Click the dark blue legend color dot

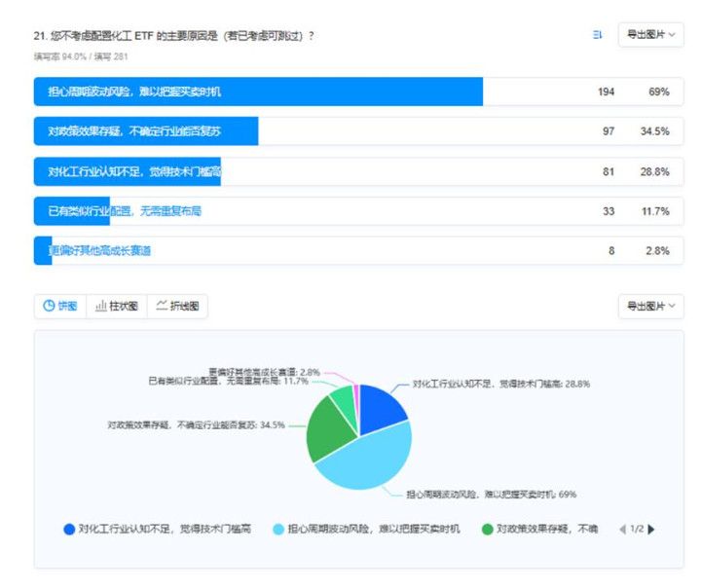point(69,530)
